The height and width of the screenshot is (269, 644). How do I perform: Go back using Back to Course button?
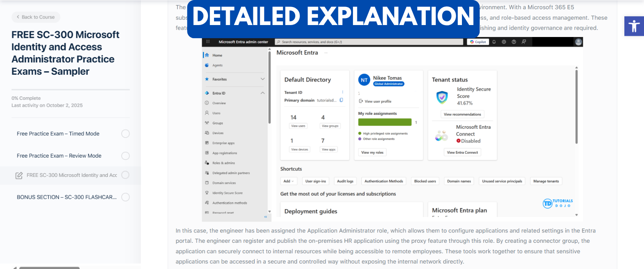click(x=36, y=17)
